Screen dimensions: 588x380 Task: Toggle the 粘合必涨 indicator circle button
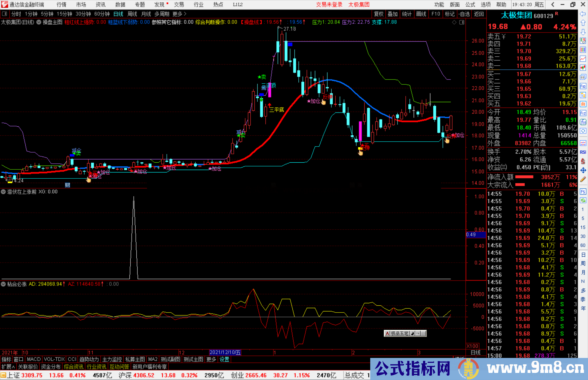(x=3, y=284)
